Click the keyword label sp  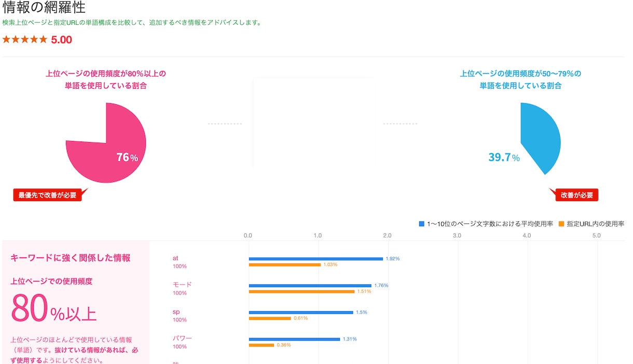tap(176, 312)
